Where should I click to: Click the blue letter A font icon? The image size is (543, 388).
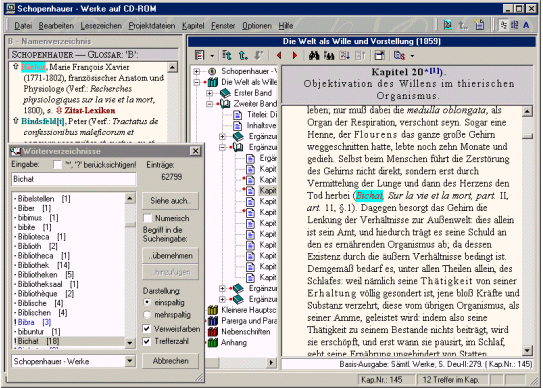click(x=526, y=25)
